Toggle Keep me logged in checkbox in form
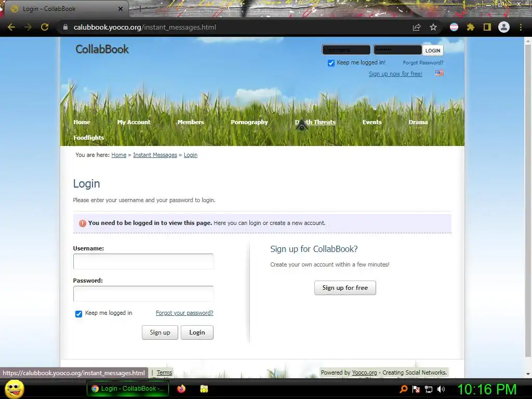Screen dimensions: 532x399 (x=79, y=314)
